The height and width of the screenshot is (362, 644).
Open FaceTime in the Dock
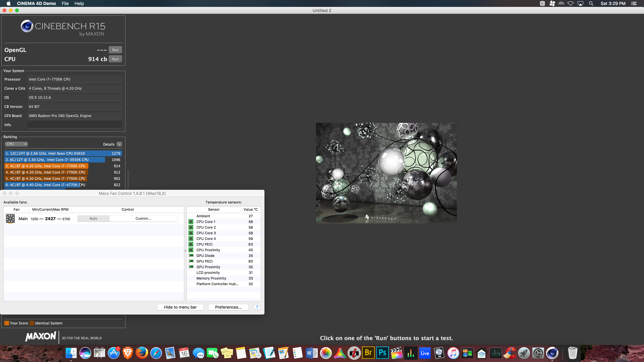(213, 353)
